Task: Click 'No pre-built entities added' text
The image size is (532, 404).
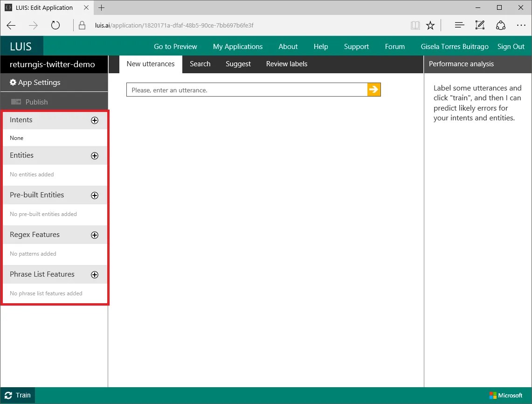Action: [43, 214]
